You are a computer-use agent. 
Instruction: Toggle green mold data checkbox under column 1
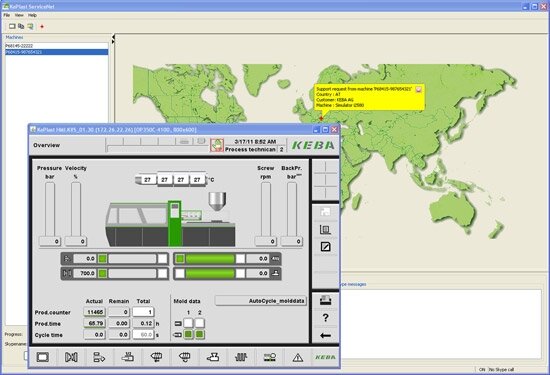(188, 334)
